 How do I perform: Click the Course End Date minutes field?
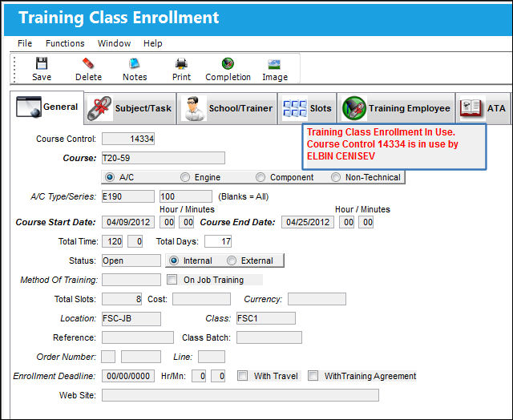pos(366,222)
